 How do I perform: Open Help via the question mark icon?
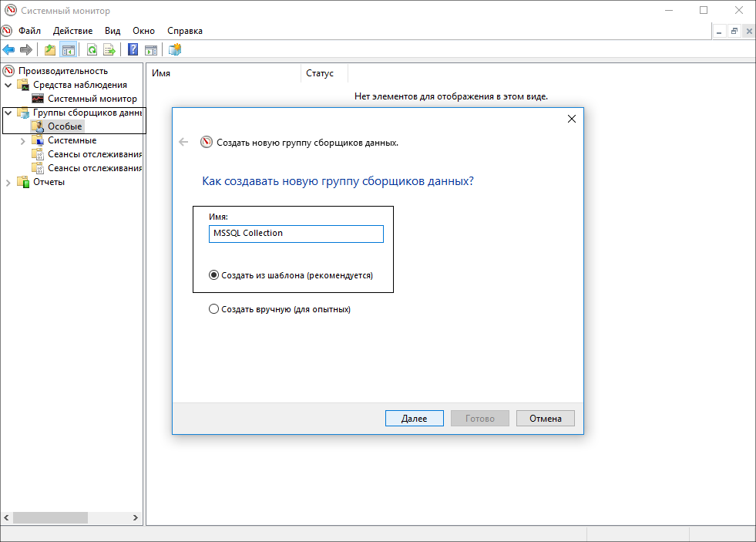(x=133, y=50)
